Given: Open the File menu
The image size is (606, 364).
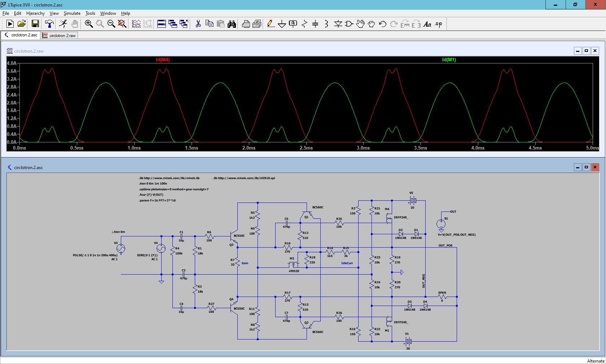Looking at the screenshot, I should tap(6, 13).
